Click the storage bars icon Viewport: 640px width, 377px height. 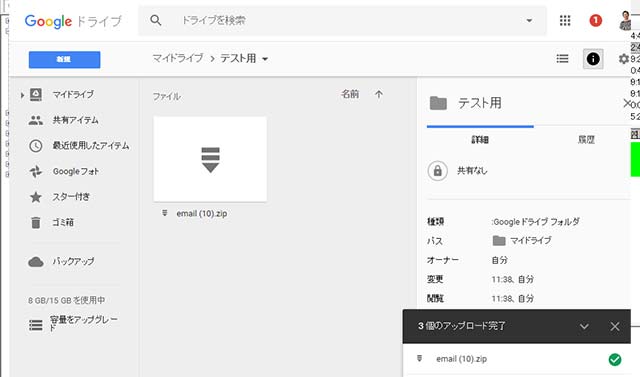[x=36, y=325]
